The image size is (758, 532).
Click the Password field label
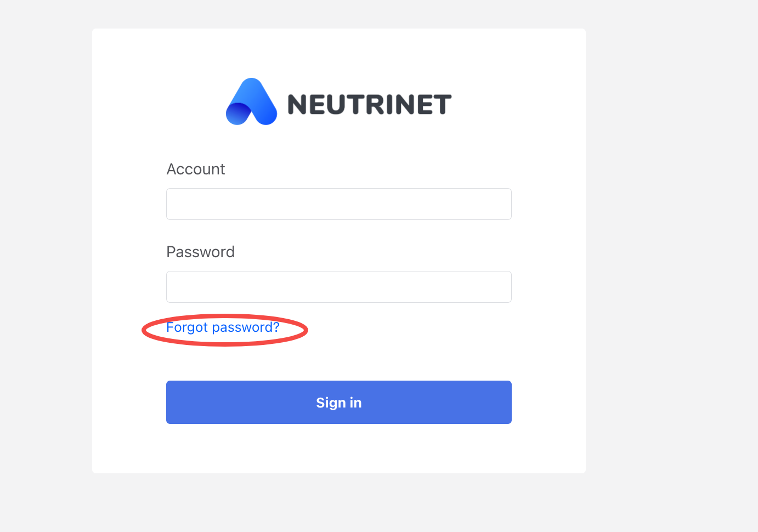201,252
